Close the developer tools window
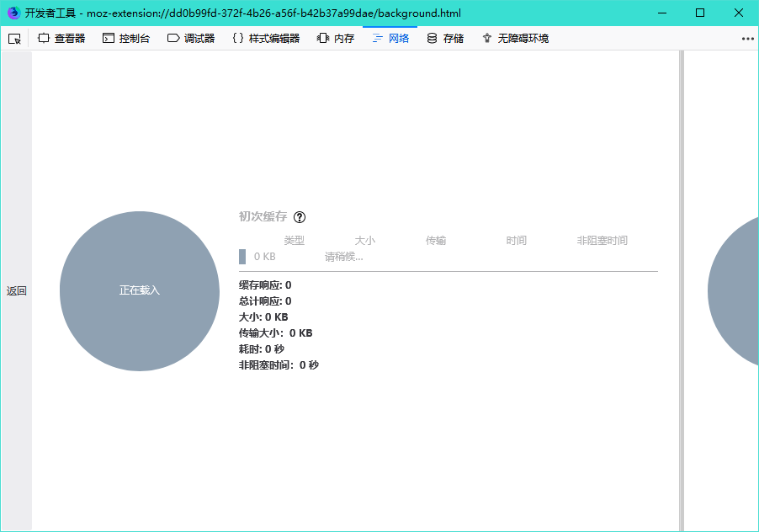The height and width of the screenshot is (532, 759). pos(739,13)
